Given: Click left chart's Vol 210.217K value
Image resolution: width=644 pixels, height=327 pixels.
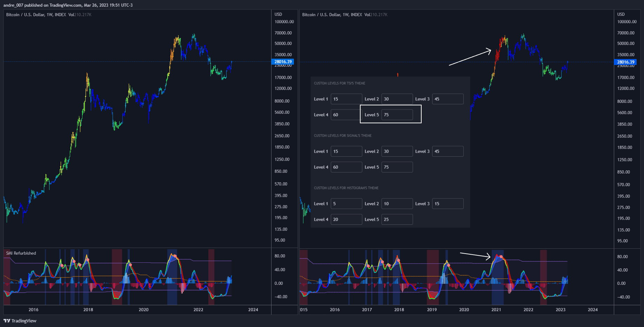Looking at the screenshot, I should [80, 15].
